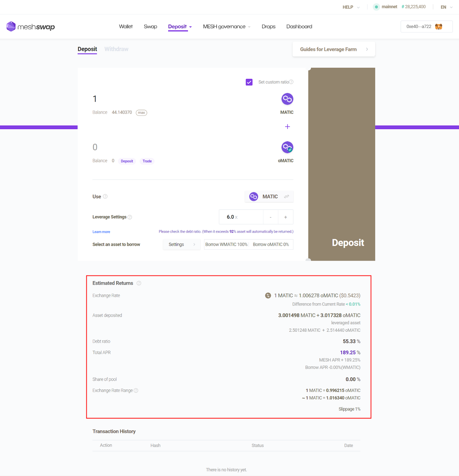Open the Wallet menu item
Image resolution: width=459 pixels, height=476 pixels.
tap(126, 27)
